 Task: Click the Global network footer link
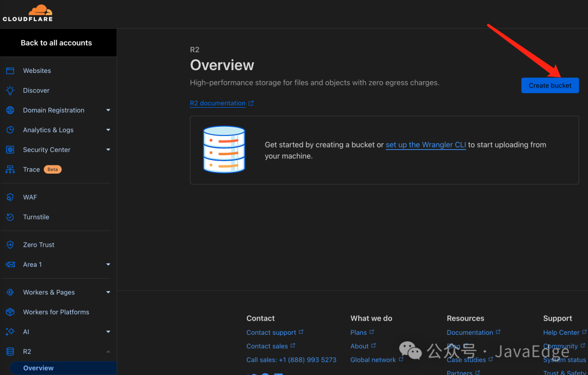pos(373,360)
